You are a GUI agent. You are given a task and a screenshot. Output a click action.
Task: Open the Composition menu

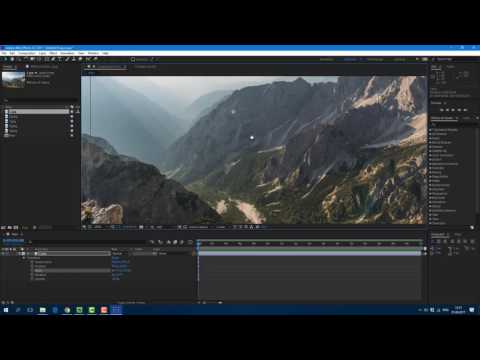point(27,53)
